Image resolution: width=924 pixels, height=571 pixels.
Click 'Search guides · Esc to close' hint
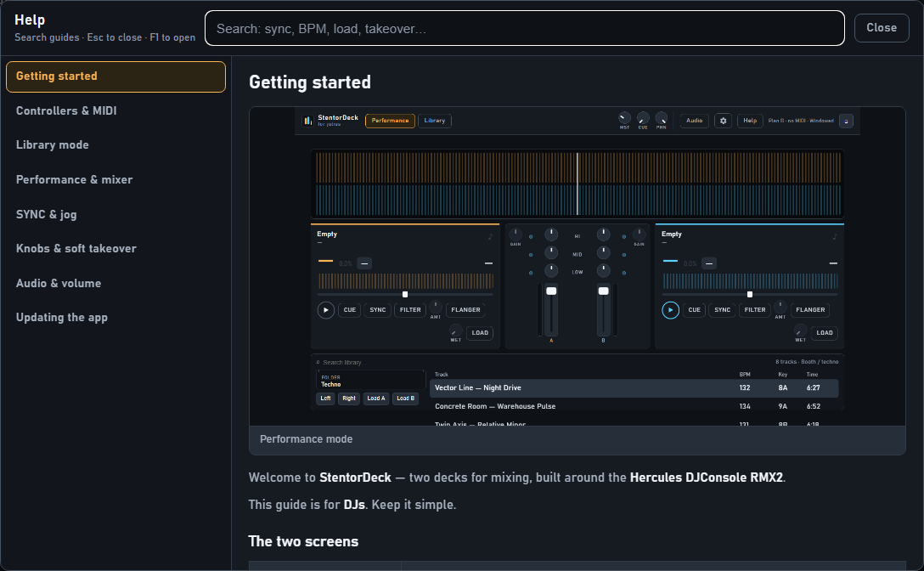[105, 37]
